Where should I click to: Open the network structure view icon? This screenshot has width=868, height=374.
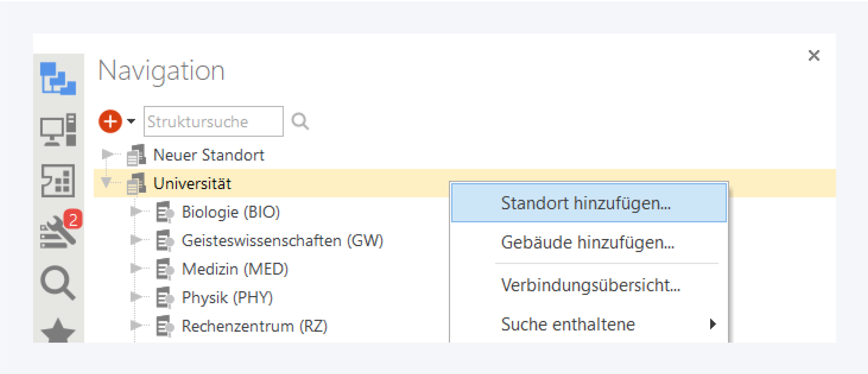[58, 78]
